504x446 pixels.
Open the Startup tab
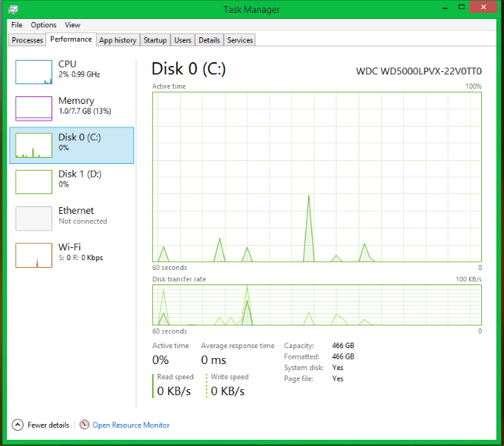[155, 40]
